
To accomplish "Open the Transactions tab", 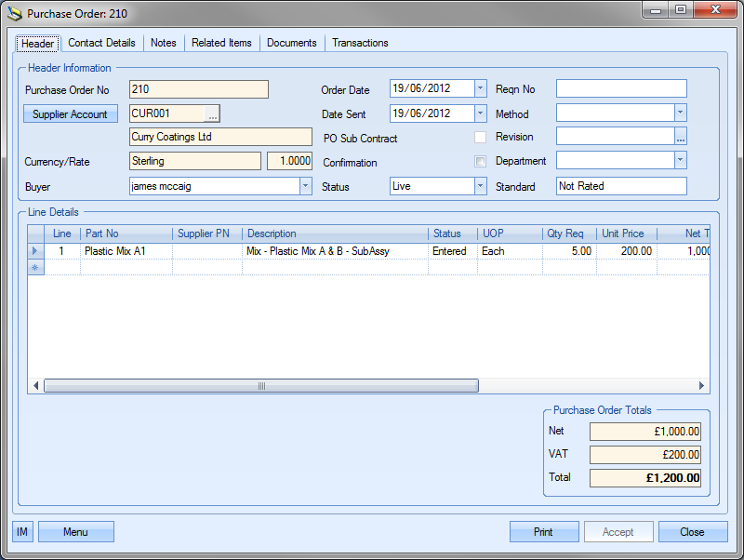I will point(360,43).
